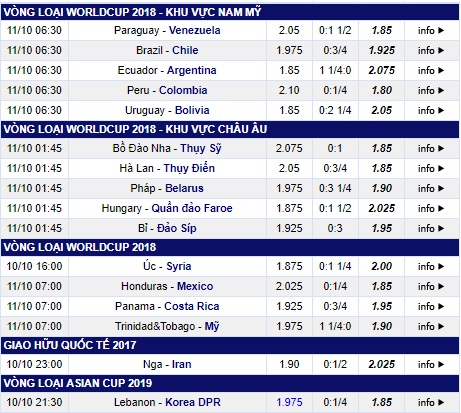Open info arrow for Paraguay - Venezuela match
Screen dimensions: 461x413
coord(431,30)
